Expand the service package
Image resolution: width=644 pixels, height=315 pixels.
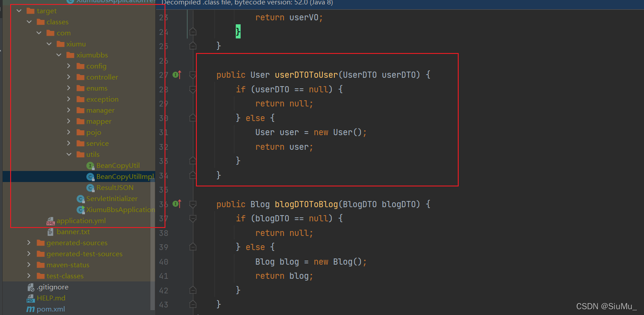pyautogui.click(x=69, y=144)
